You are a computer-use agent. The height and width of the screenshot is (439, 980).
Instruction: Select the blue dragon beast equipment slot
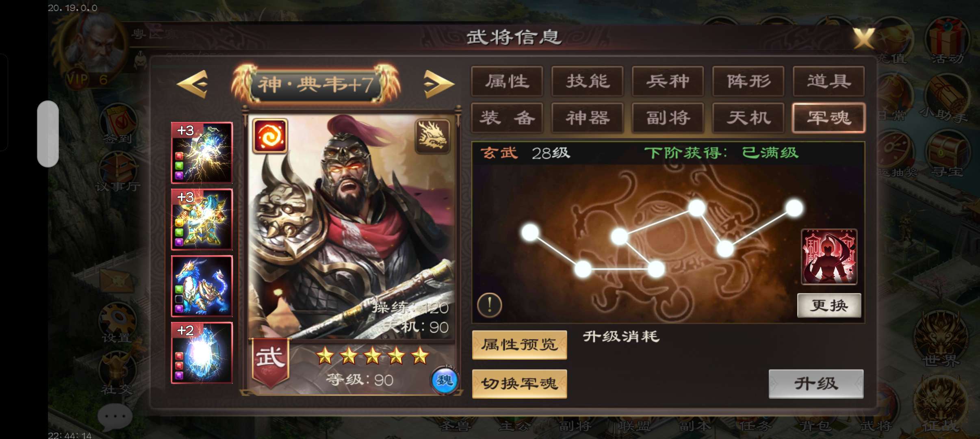[202, 286]
